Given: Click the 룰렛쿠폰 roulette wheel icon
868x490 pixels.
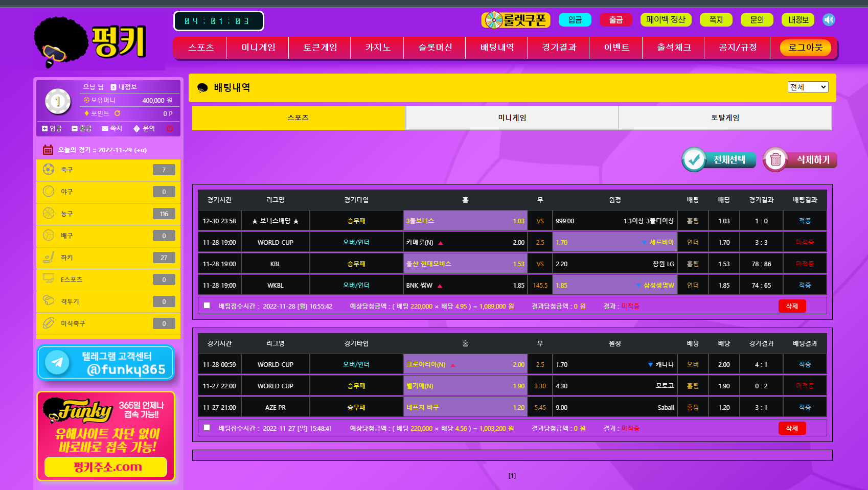Looking at the screenshot, I should (x=494, y=20).
